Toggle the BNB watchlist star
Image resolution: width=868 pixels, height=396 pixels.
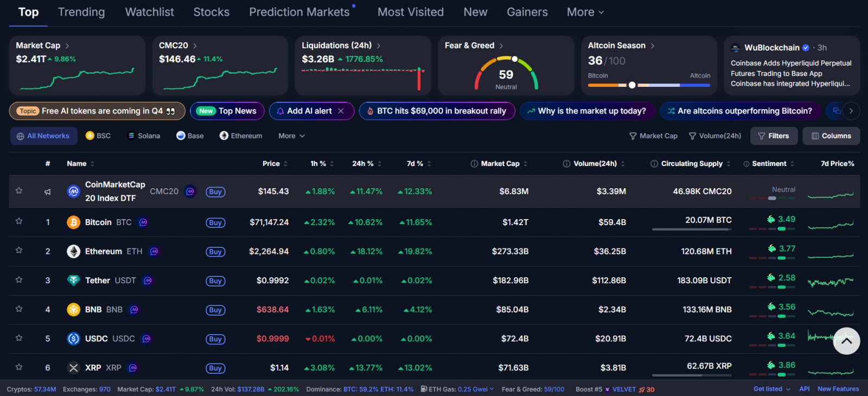(x=19, y=309)
